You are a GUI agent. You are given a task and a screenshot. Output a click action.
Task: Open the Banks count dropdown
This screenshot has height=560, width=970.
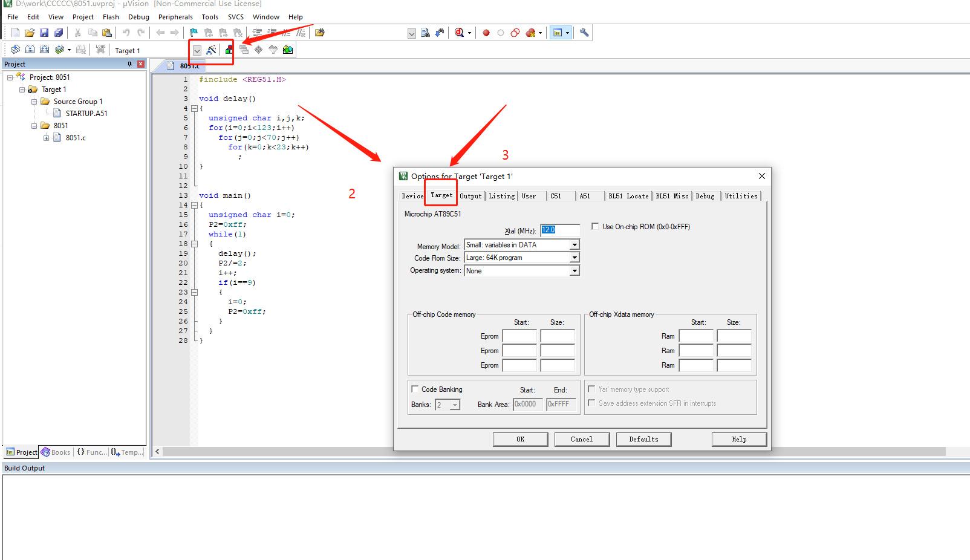455,405
